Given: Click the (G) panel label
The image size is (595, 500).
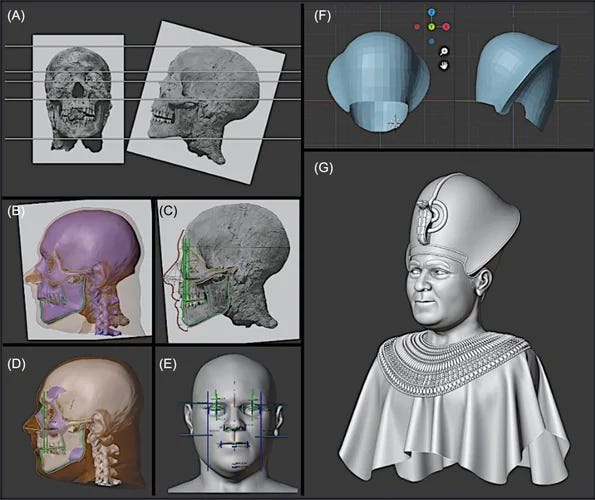Looking at the screenshot, I should point(323,168).
